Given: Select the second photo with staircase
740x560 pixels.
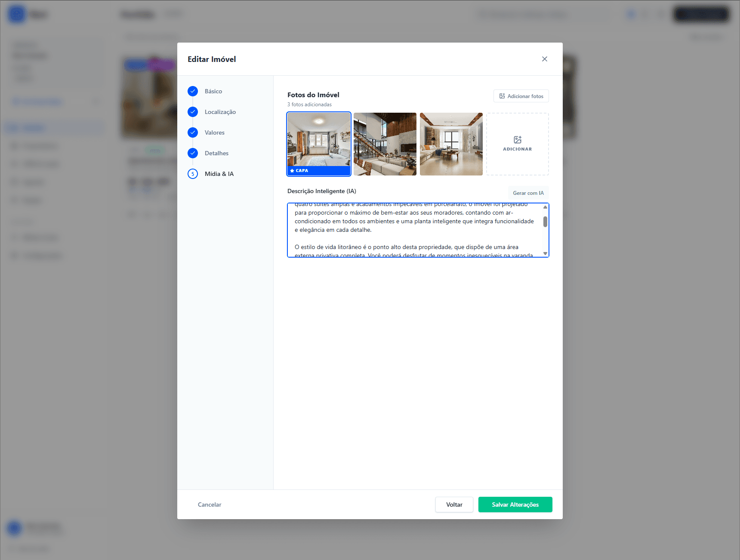Looking at the screenshot, I should (x=385, y=144).
